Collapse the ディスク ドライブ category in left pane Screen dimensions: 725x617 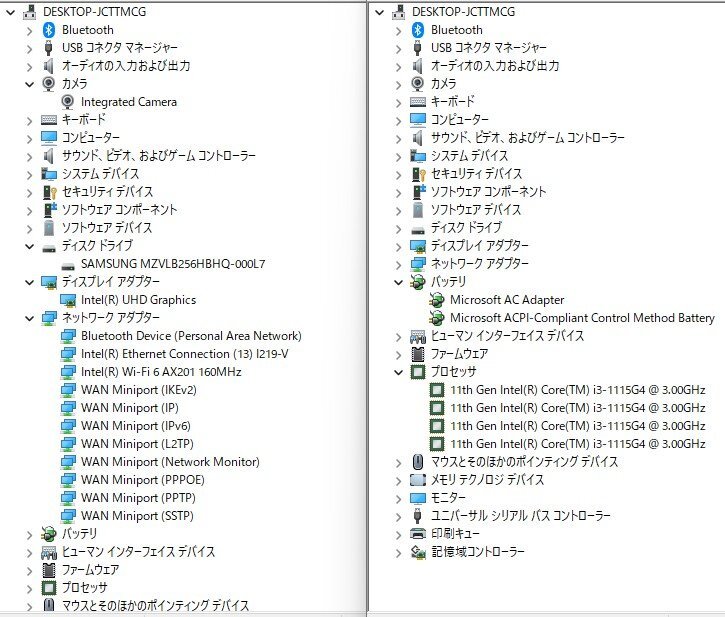click(x=30, y=246)
